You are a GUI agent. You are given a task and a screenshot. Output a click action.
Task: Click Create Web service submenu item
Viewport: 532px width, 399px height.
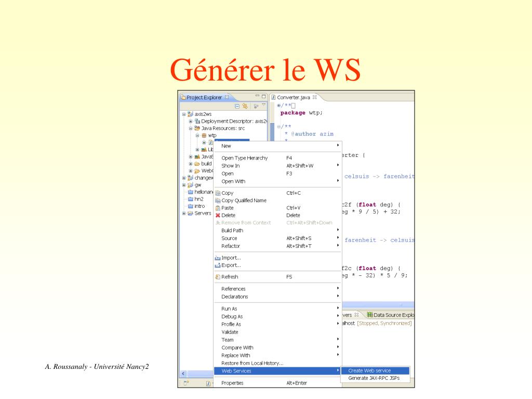tap(375, 371)
